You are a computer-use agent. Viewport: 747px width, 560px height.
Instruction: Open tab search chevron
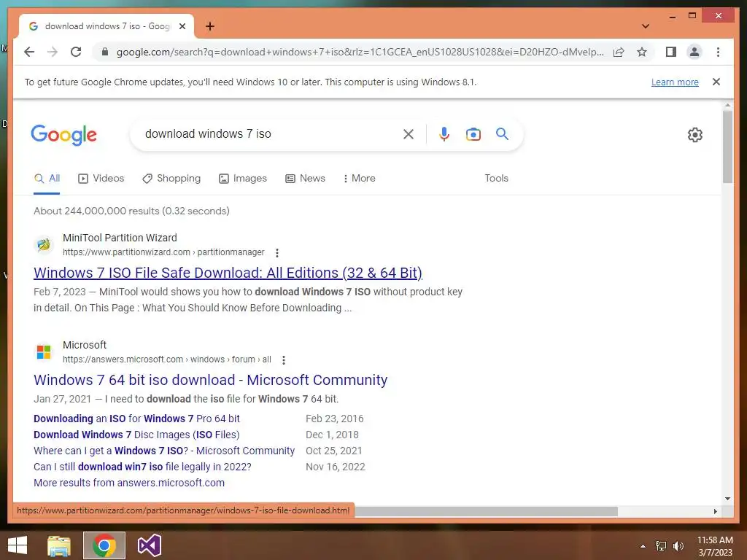pyautogui.click(x=646, y=26)
